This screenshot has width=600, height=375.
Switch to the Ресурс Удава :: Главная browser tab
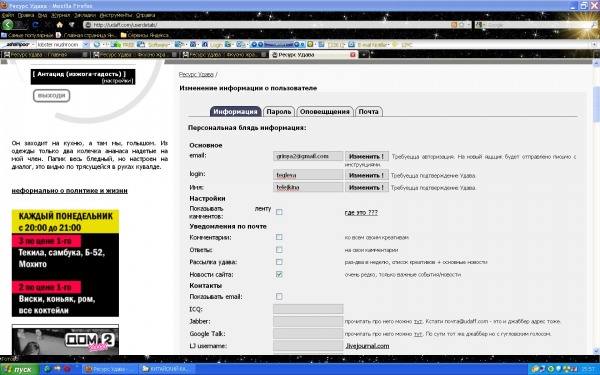pyautogui.click(x=46, y=55)
